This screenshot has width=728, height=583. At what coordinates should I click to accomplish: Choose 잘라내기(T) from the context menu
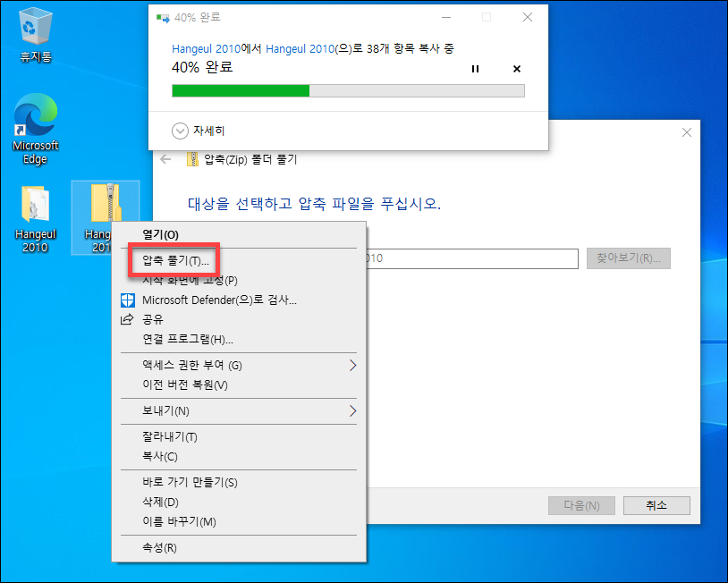tap(239, 436)
